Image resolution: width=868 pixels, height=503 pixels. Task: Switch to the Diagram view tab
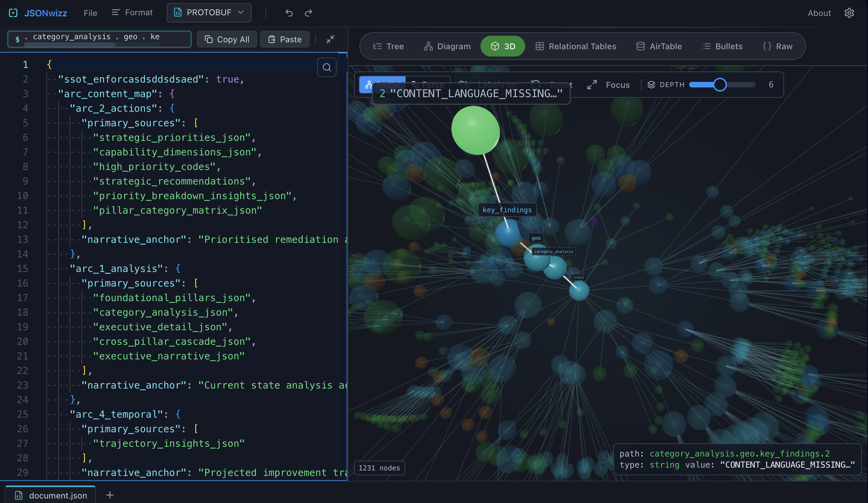click(x=447, y=46)
